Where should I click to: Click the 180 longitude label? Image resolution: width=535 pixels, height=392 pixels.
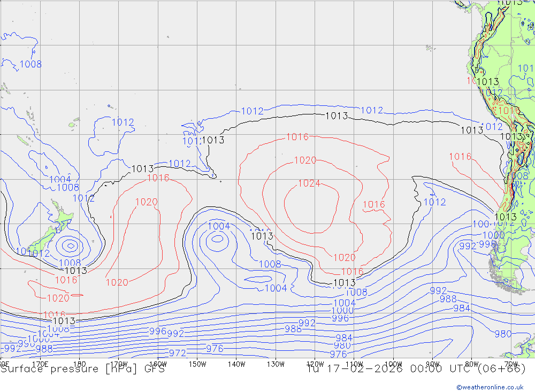click(x=80, y=364)
